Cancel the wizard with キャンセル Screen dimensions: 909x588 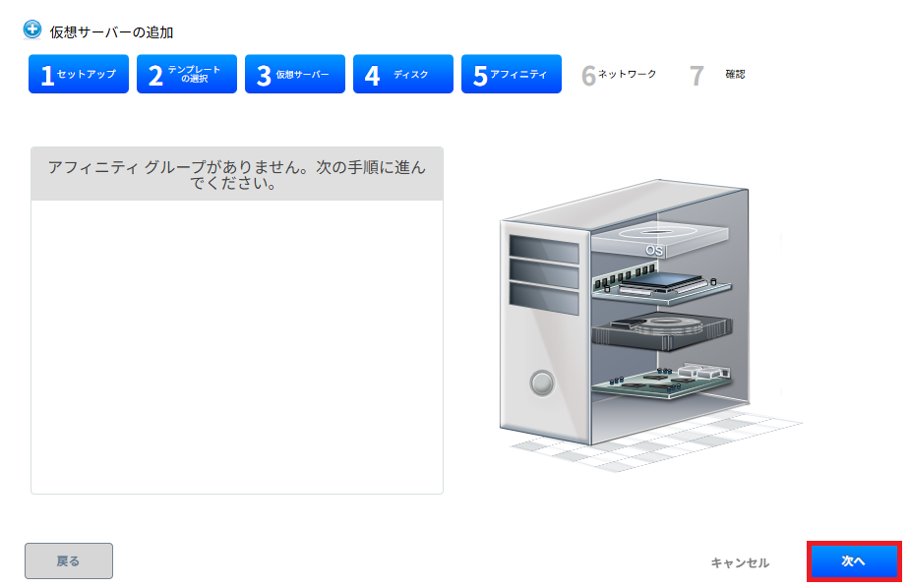(740, 562)
